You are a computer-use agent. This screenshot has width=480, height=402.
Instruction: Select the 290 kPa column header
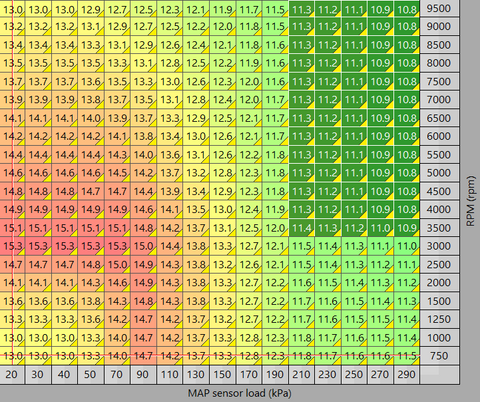point(406,374)
